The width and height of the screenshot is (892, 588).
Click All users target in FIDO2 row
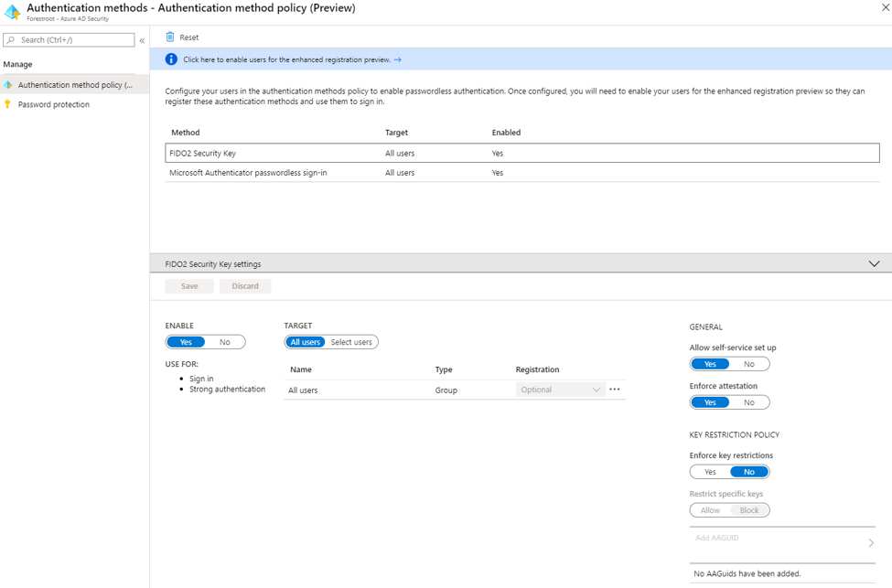tap(400, 154)
